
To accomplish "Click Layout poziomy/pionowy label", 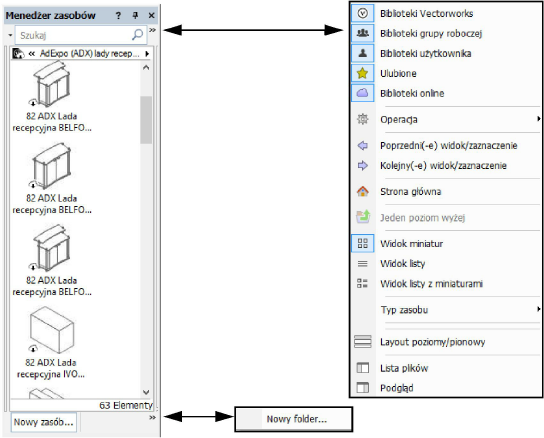I will pyautogui.click(x=433, y=342).
